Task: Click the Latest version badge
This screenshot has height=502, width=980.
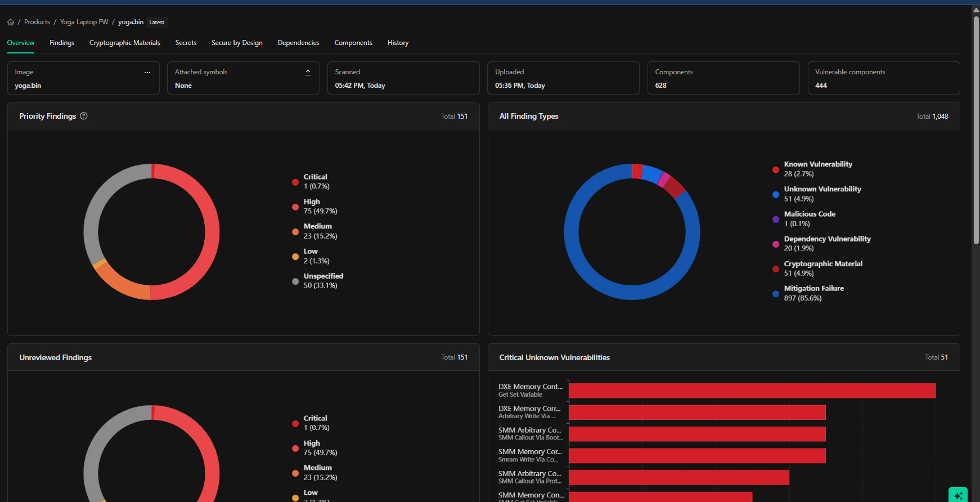Action: click(x=157, y=23)
